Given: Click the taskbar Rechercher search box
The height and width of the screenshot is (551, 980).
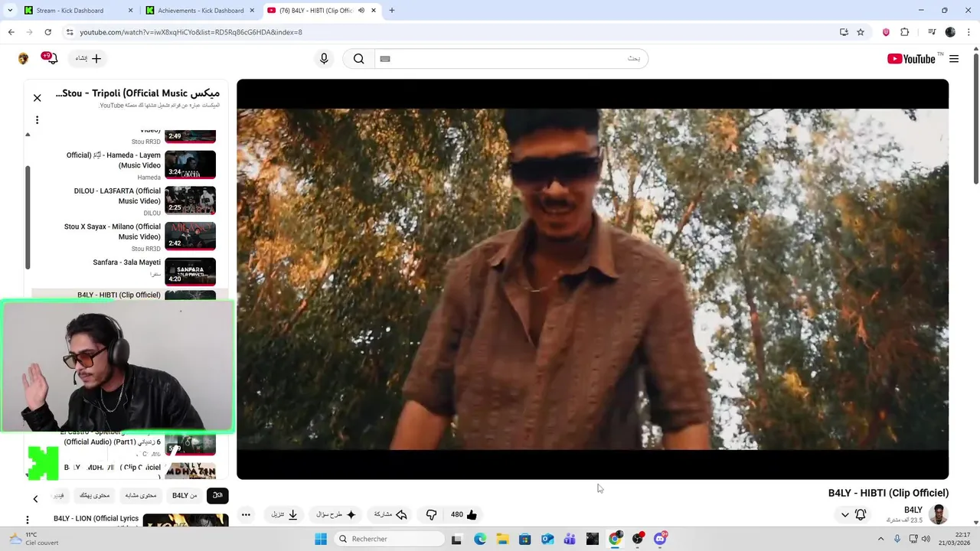Looking at the screenshot, I should coord(389,539).
